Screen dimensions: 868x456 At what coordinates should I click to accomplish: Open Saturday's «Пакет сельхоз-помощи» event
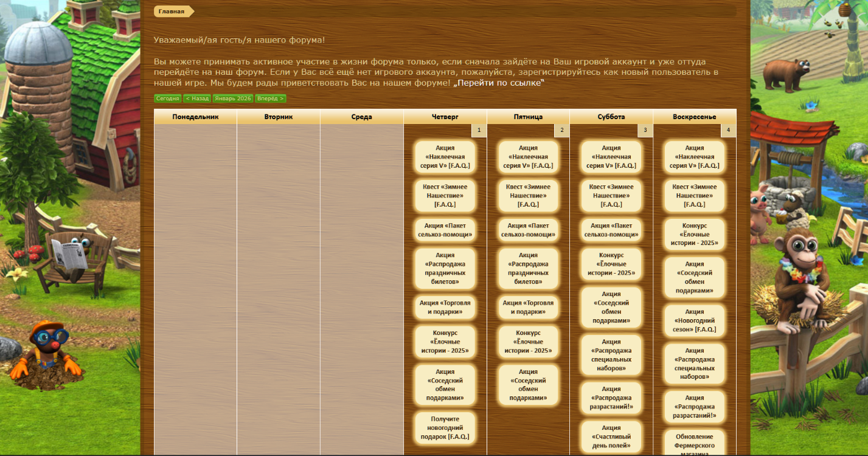[x=611, y=230]
